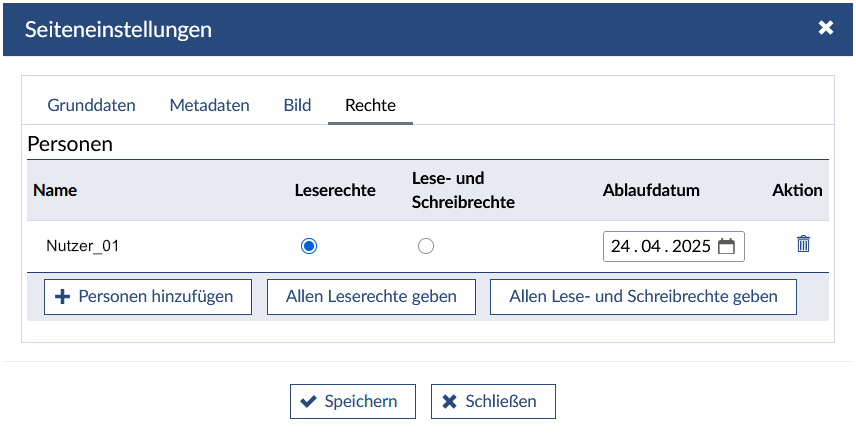
Task: Select the Rechte tab
Action: pyautogui.click(x=370, y=105)
